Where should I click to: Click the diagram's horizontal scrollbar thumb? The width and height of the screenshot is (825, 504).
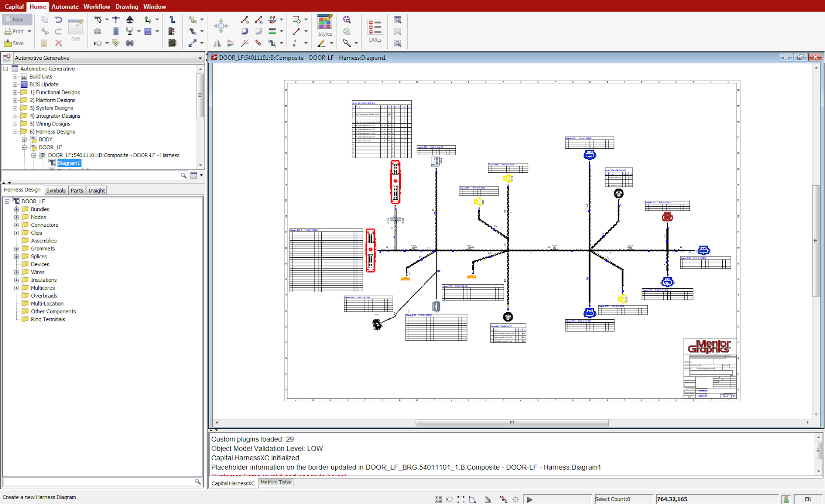(x=511, y=423)
